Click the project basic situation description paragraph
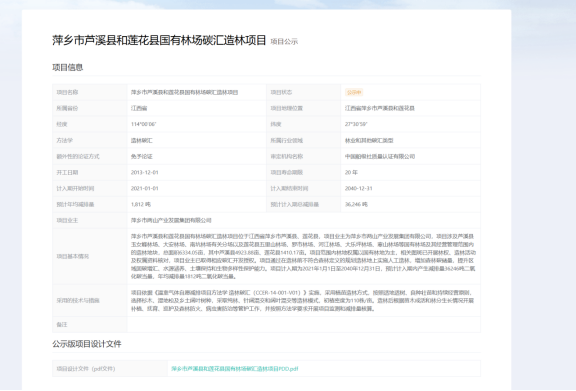The image size is (576, 391). pyautogui.click(x=303, y=257)
